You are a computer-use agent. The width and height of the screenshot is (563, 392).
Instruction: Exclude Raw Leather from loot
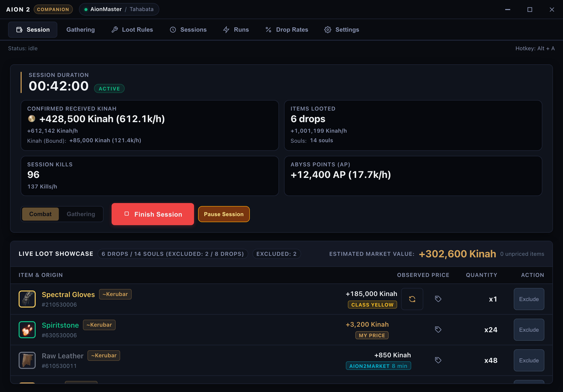[x=529, y=360]
